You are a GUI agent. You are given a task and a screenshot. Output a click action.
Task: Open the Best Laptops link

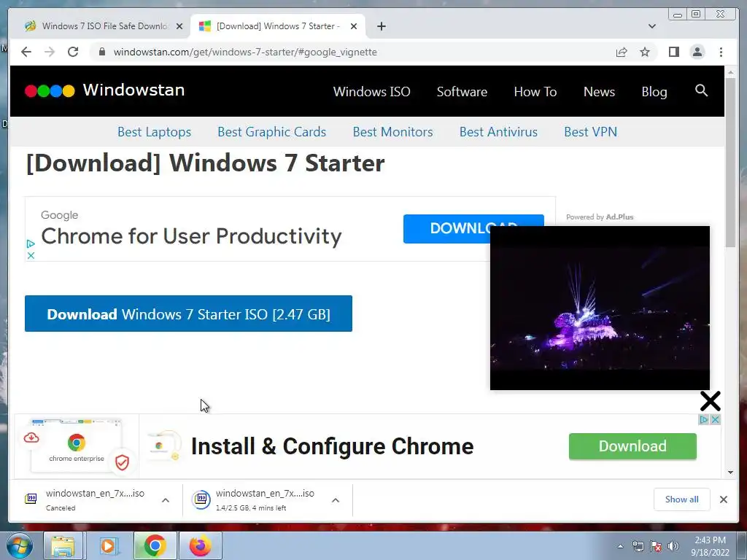click(x=155, y=132)
